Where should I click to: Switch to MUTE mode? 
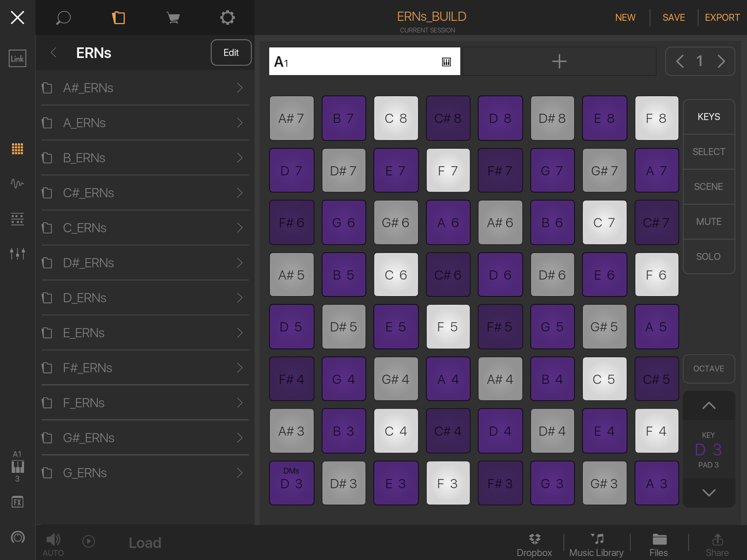pyautogui.click(x=709, y=222)
